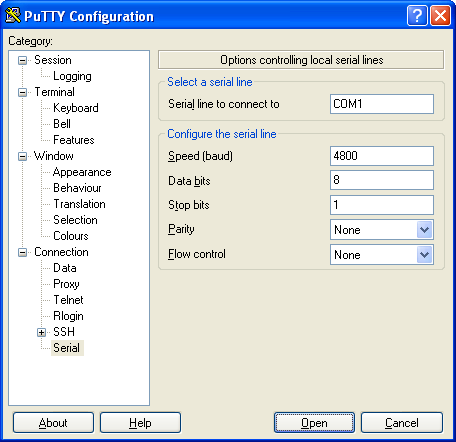Close the PuTTY Configuration window

click(440, 15)
